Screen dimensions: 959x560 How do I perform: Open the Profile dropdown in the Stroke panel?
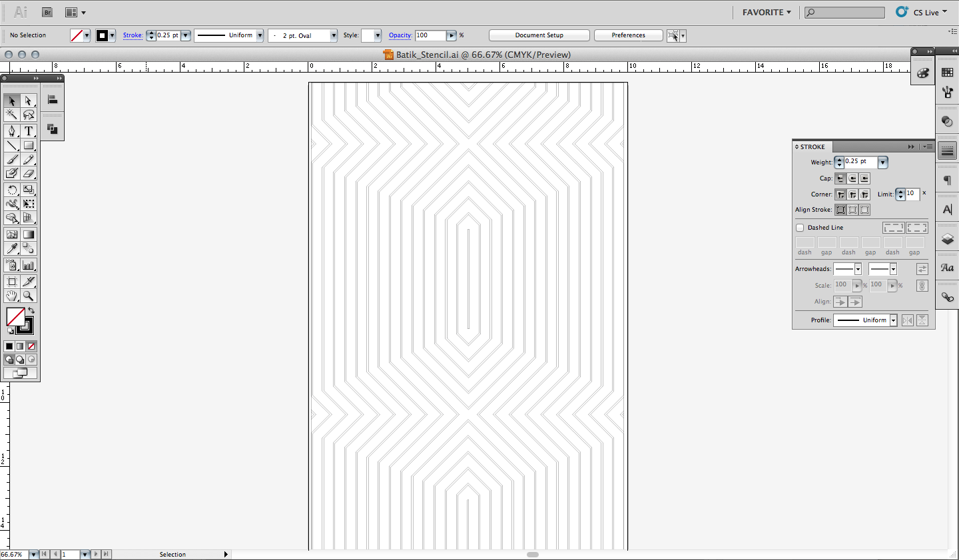(893, 320)
